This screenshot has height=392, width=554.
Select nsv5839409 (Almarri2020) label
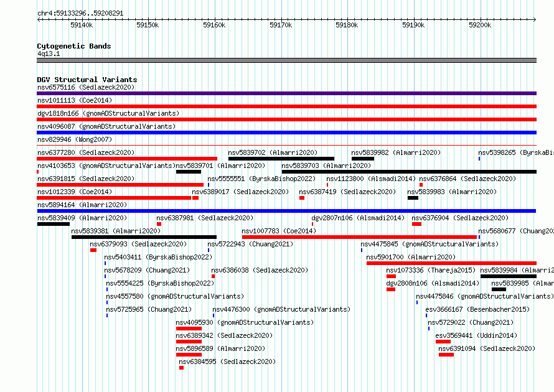point(82,218)
